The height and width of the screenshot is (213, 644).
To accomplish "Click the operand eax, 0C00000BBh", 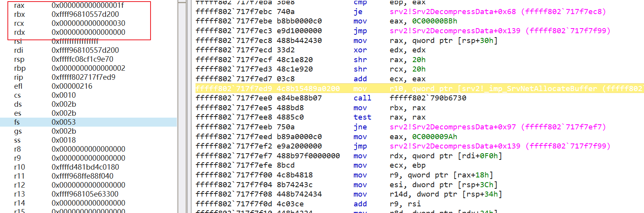I will [423, 21].
